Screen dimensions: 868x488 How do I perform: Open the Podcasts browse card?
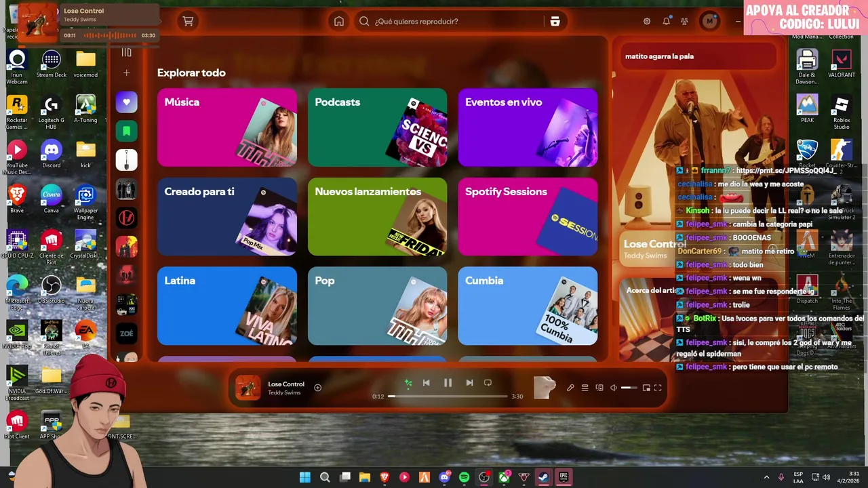[x=378, y=127]
